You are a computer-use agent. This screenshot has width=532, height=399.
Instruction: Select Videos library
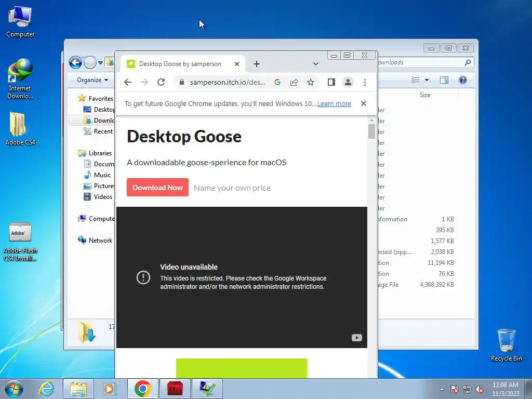[98, 196]
